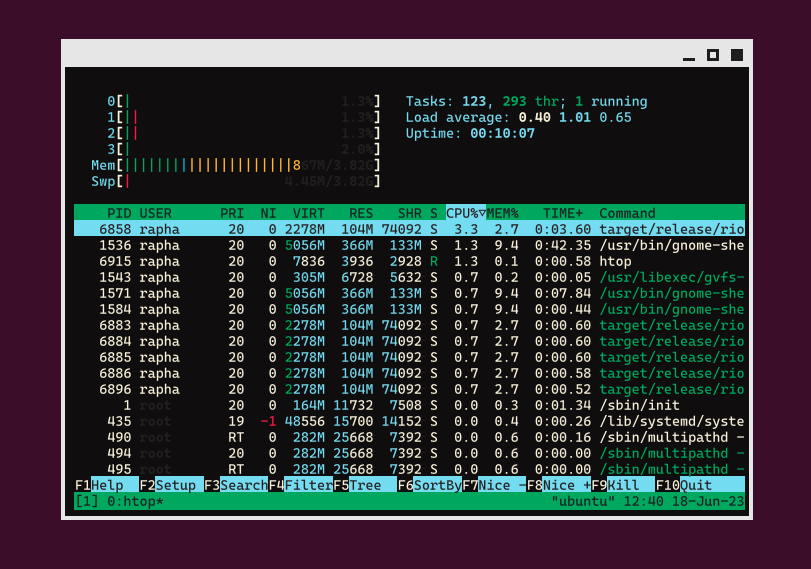Select the /lib/systemd process row PID 435
This screenshot has height=569, width=811.
[x=409, y=422]
